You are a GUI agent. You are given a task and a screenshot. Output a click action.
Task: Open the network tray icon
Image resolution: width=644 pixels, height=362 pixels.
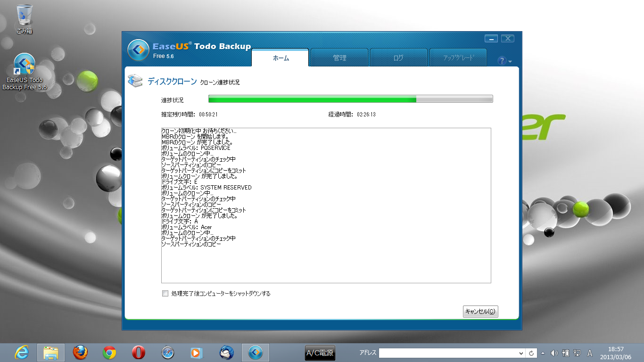[577, 353]
